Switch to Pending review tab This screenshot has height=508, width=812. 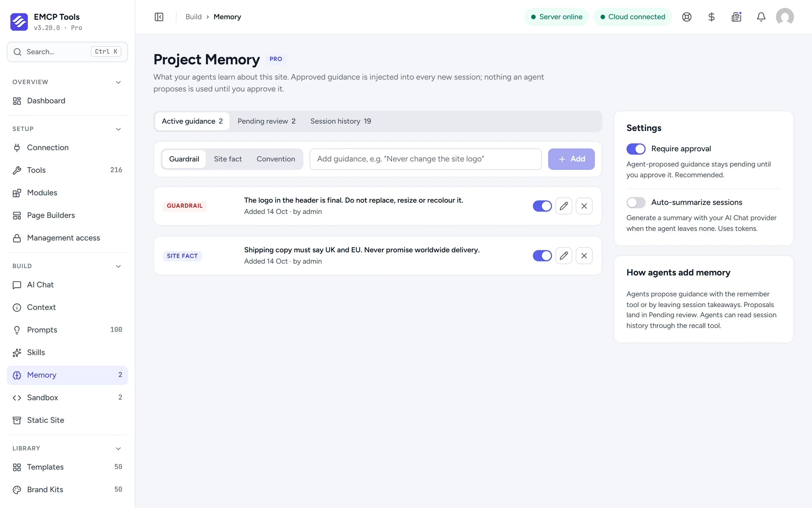click(x=266, y=121)
